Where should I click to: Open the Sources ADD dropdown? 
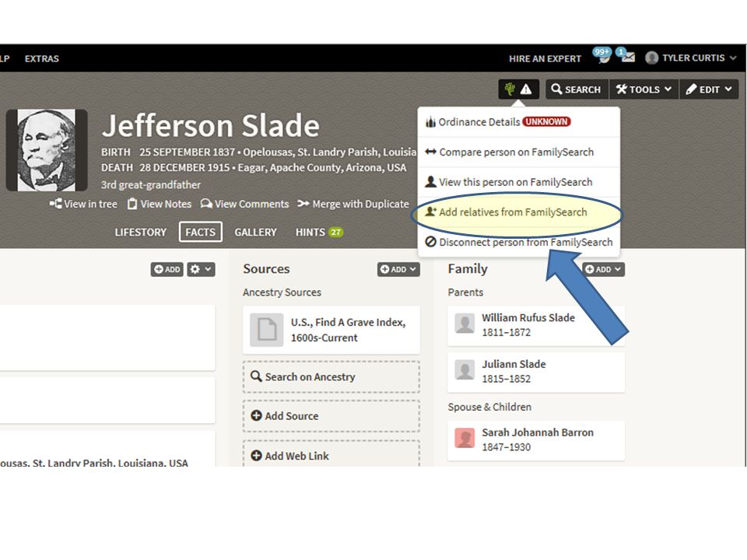(398, 269)
